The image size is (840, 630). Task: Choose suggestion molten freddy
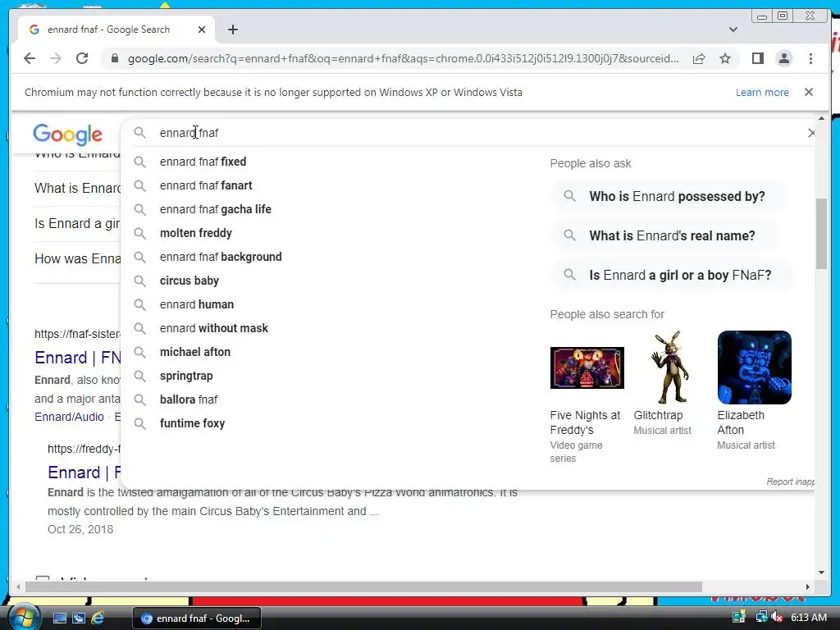(195, 233)
